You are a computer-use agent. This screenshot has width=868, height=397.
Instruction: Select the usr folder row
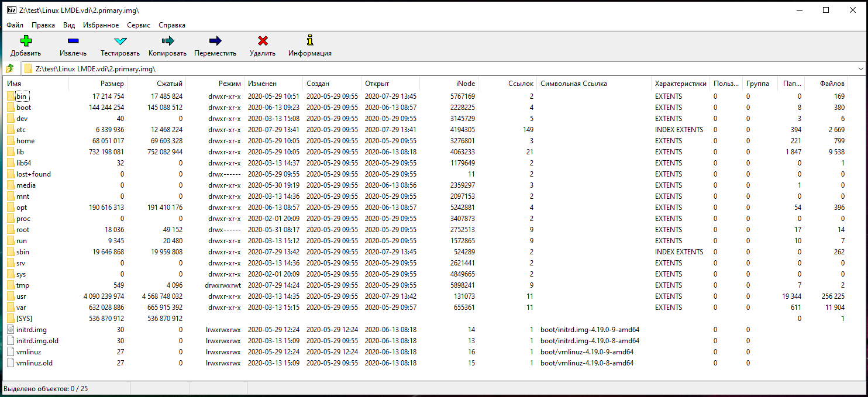click(21, 296)
